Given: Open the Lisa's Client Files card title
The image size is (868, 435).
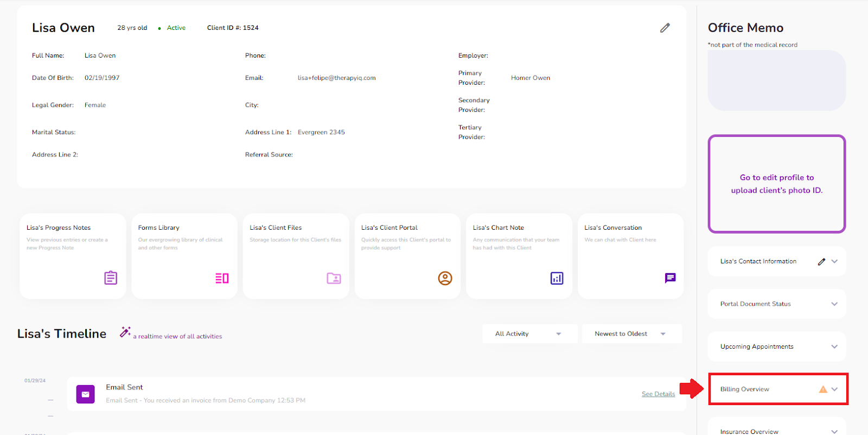Looking at the screenshot, I should click(276, 228).
